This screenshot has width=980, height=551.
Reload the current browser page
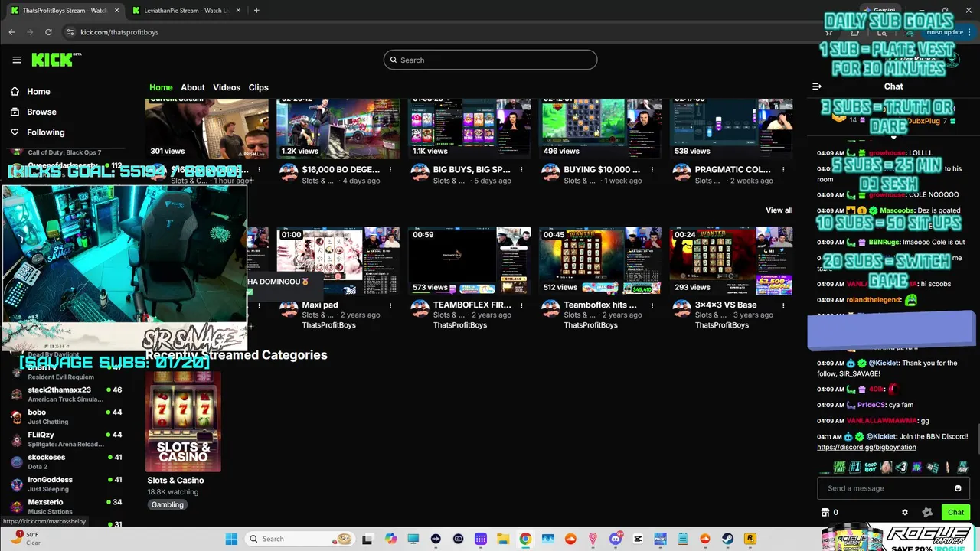(48, 32)
